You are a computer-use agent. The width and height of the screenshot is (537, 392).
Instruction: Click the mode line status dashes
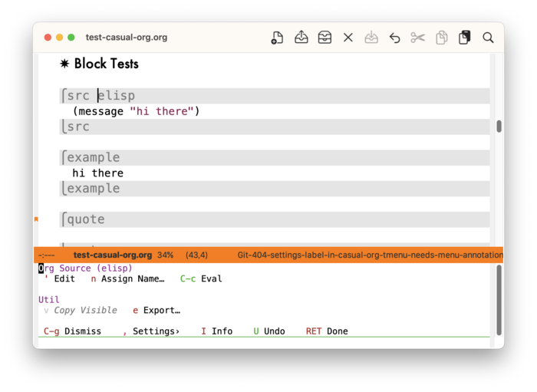pyautogui.click(x=47, y=255)
